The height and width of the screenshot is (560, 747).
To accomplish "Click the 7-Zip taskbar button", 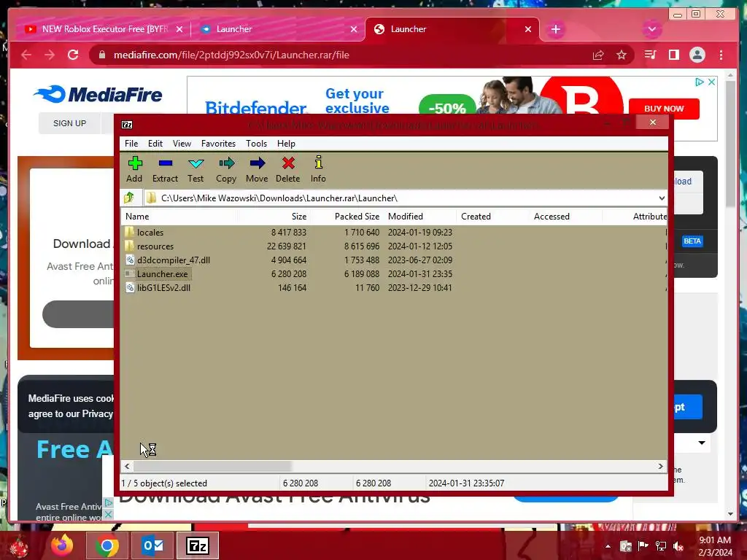I will point(198,545).
